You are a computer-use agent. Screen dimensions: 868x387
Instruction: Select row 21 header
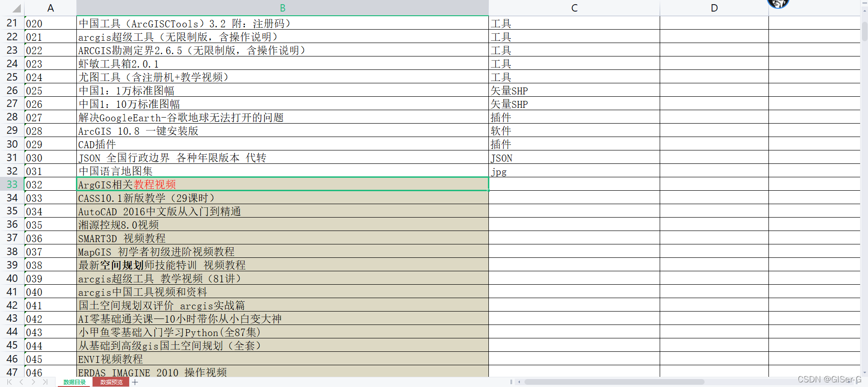click(x=12, y=23)
